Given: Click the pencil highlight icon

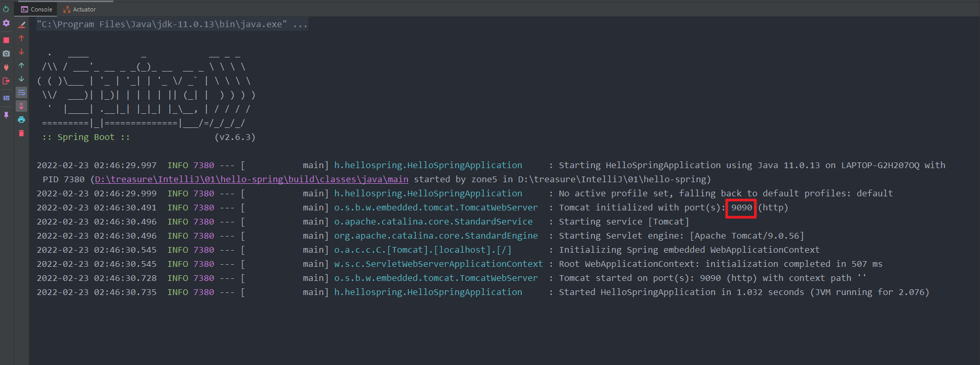Looking at the screenshot, I should point(21,25).
